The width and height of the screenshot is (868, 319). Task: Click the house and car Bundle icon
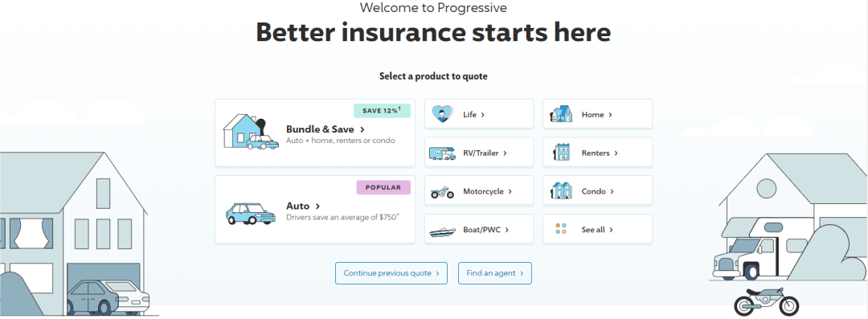click(x=251, y=132)
